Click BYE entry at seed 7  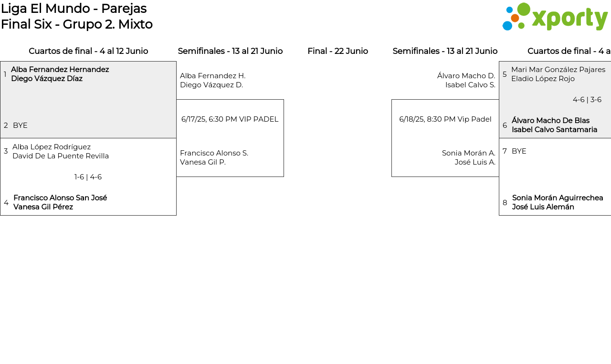click(519, 151)
